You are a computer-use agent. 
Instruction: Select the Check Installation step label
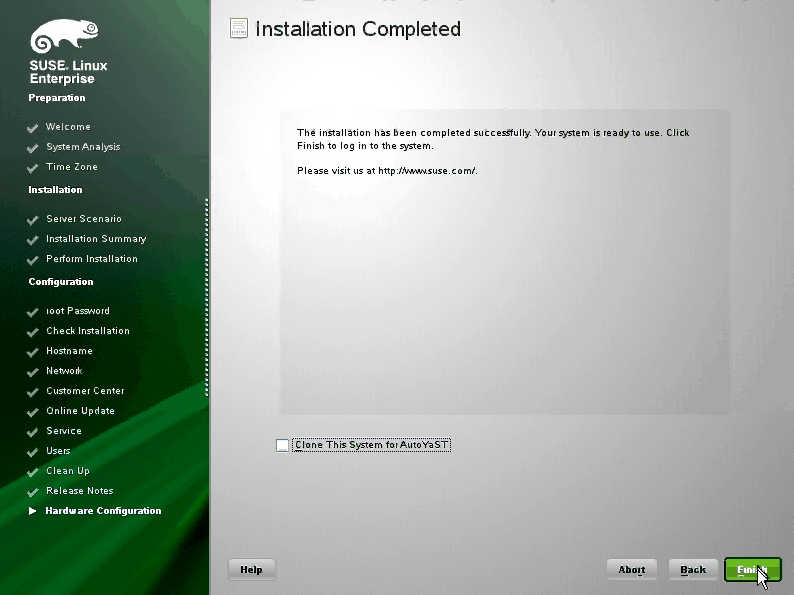pos(88,331)
